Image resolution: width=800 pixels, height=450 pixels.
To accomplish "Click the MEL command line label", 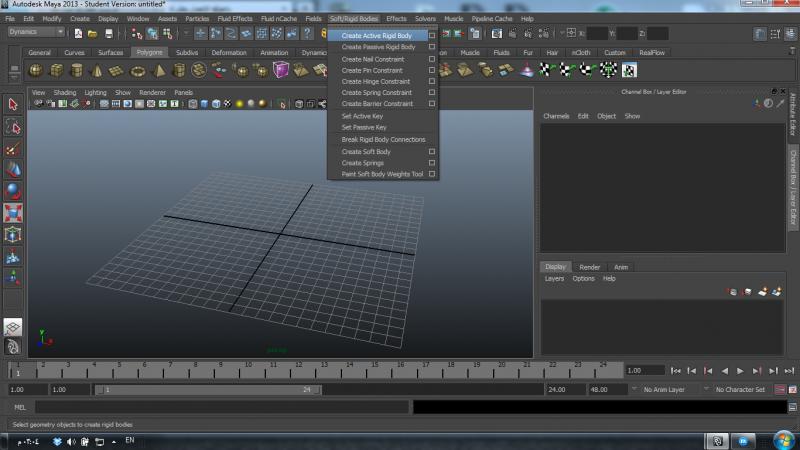I will [x=20, y=407].
